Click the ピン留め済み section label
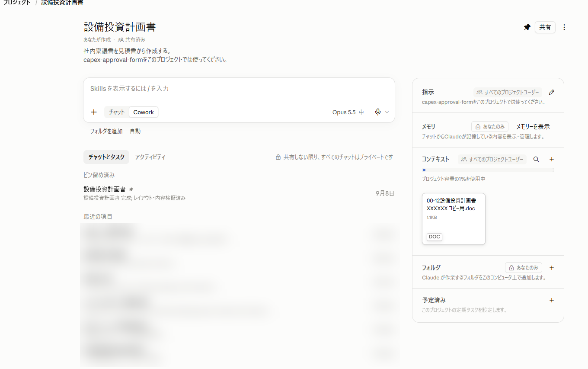 (99, 175)
